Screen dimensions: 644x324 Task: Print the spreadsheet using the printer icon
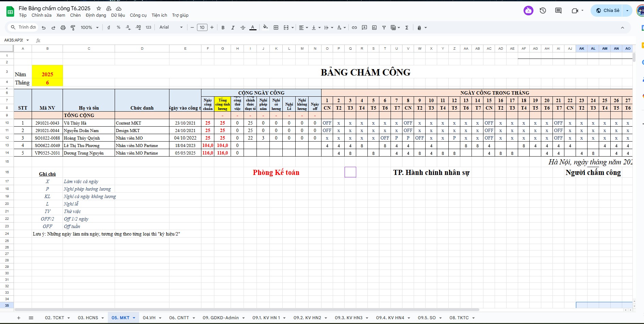[63, 28]
